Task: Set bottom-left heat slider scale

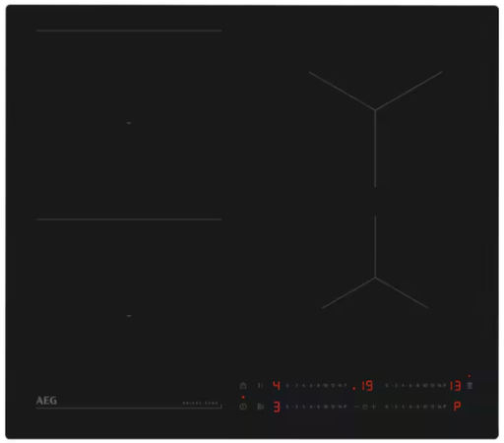Action: coord(316,407)
